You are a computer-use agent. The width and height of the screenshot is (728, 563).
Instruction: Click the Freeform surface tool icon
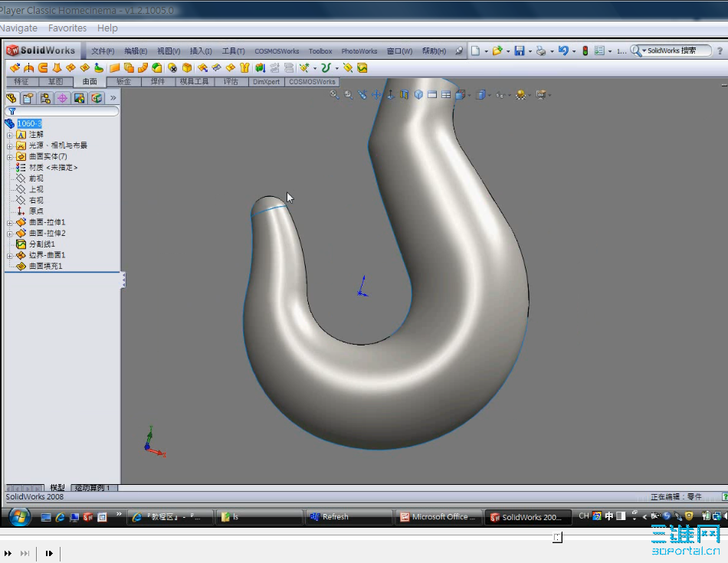(98, 67)
